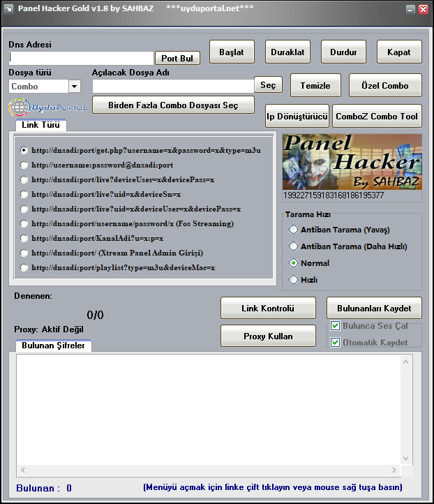
Task: Toggle the Bulunca Ses Çal checkbox
Action: point(336,326)
